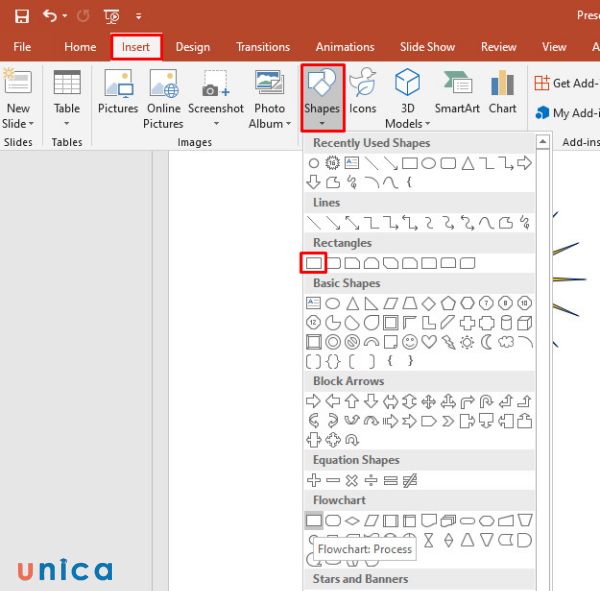This screenshot has height=591, width=600.
Task: Click the Screenshot icon in Images group
Action: pyautogui.click(x=215, y=98)
